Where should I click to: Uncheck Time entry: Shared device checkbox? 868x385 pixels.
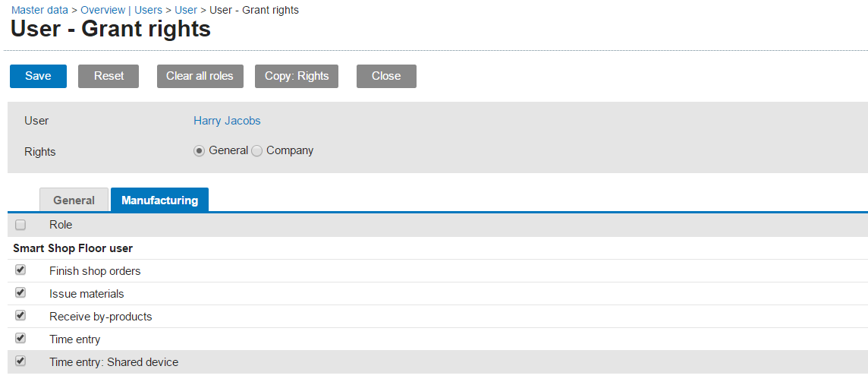click(20, 361)
